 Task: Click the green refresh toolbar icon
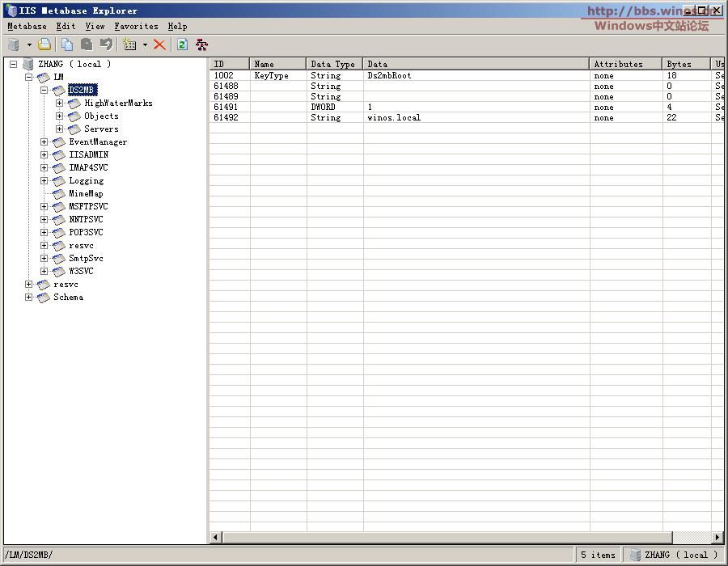point(182,44)
